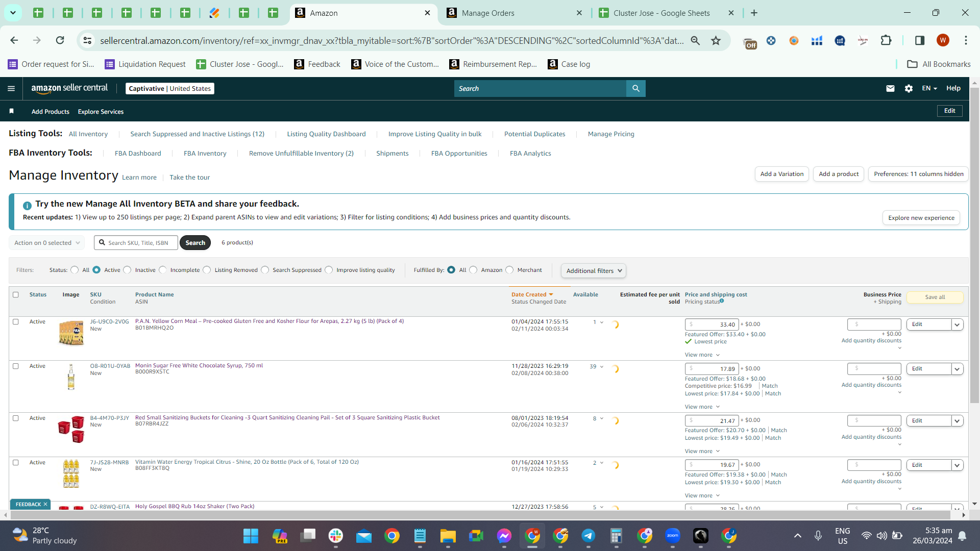Screen dimensions: 980x551
Task: View site information icon in address bar
Action: (x=88, y=40)
